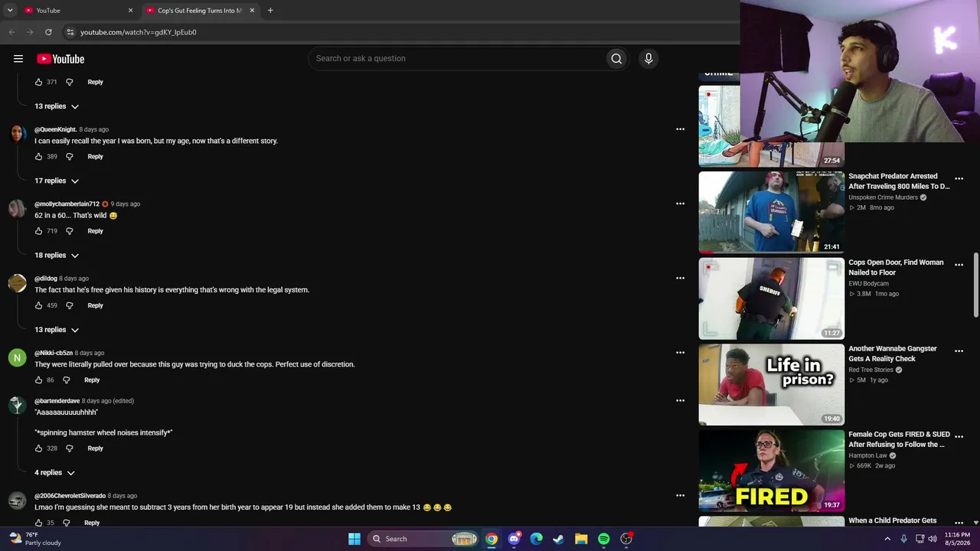This screenshot has width=980, height=551.
Task: Open Spotify from the taskbar
Action: 603,539
